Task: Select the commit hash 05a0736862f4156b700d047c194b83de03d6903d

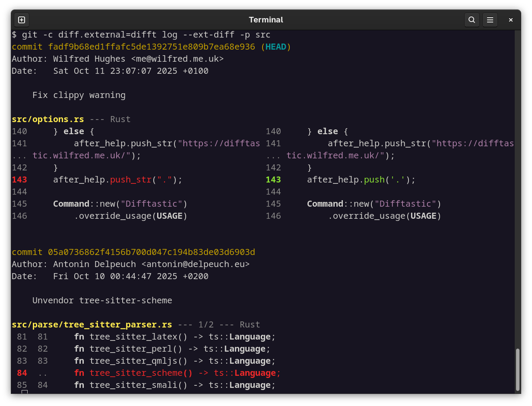Action: [152, 252]
